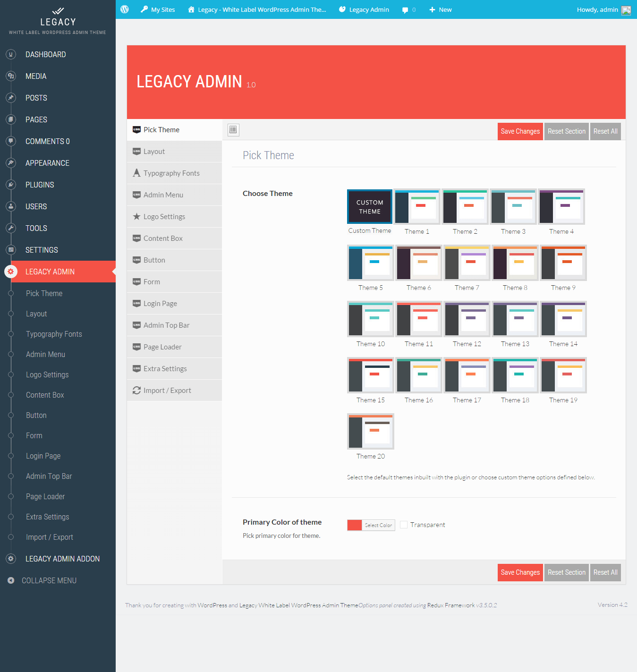
Task: Click the admin avatar in top bar
Action: (x=626, y=10)
